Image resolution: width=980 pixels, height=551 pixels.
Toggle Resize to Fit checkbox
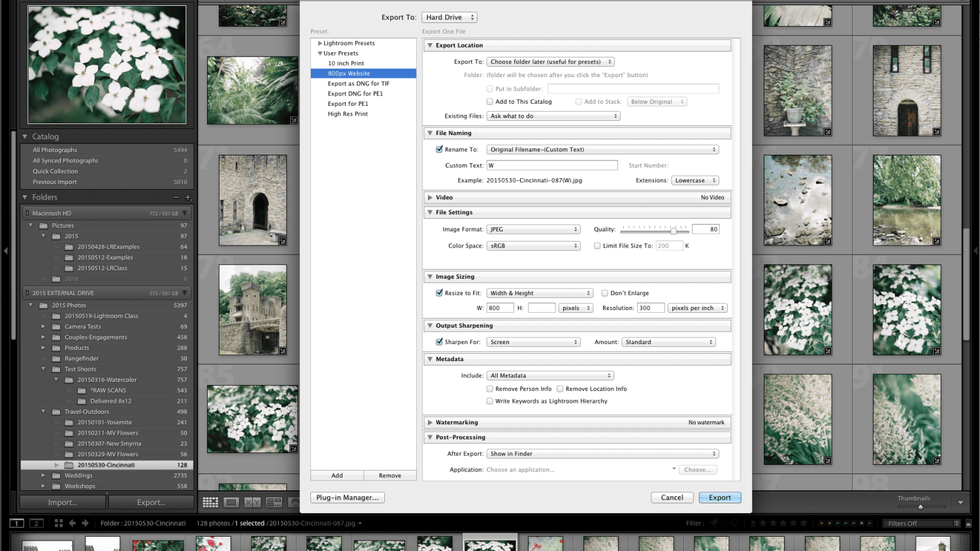(439, 293)
